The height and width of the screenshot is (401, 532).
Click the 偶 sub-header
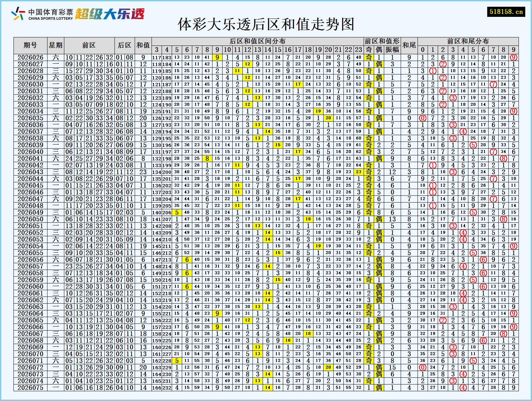pos(379,50)
